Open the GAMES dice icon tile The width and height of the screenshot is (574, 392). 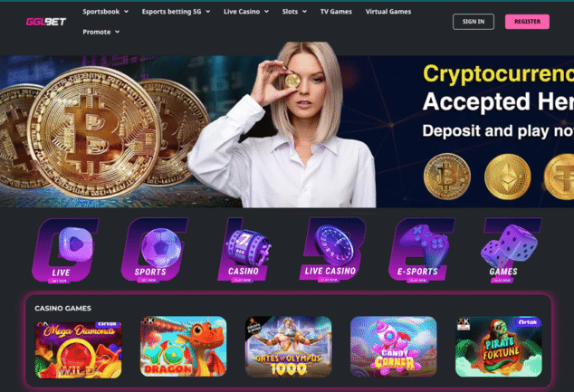[511, 251]
